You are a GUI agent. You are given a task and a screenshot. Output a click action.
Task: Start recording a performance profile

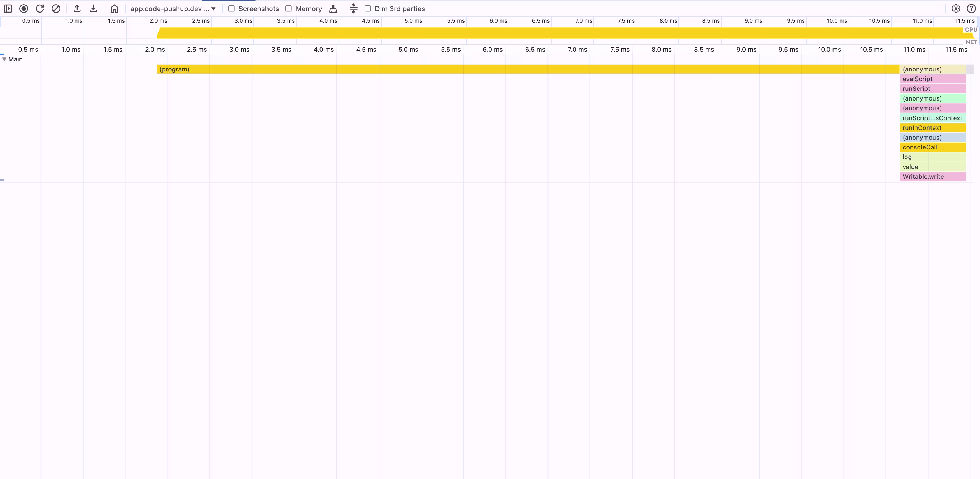coord(24,8)
